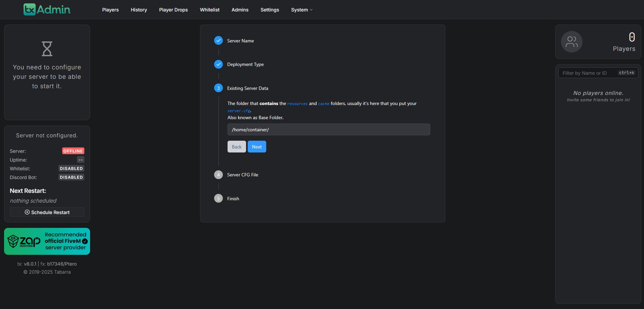Open the Admins page
644x309 pixels.
click(240, 10)
